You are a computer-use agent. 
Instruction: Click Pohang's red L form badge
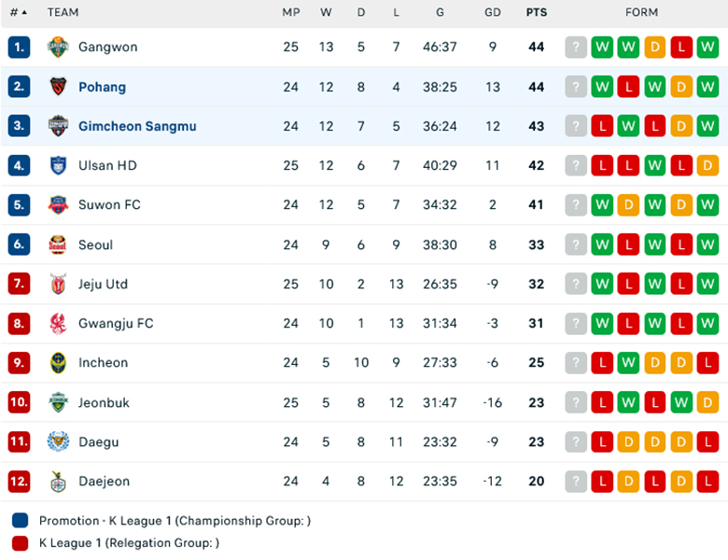click(x=628, y=87)
